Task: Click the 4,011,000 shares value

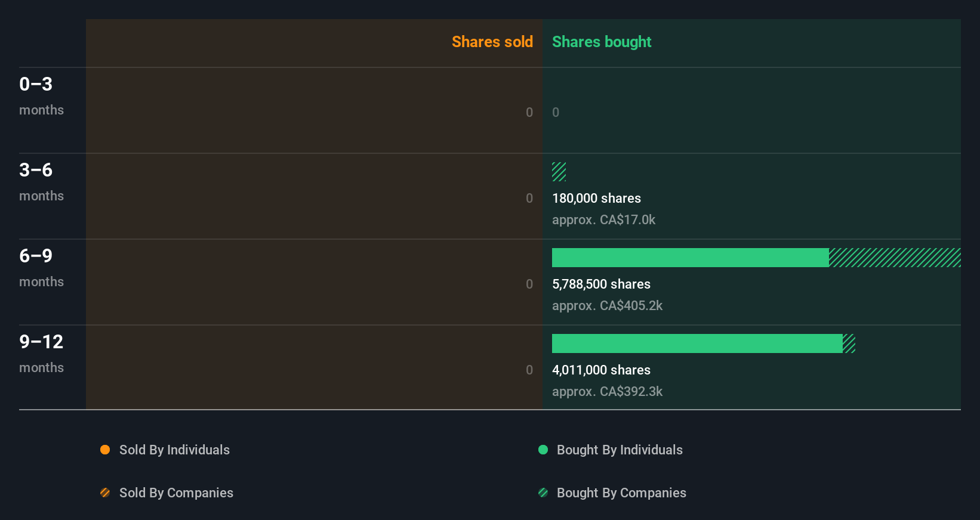Action: tap(601, 370)
